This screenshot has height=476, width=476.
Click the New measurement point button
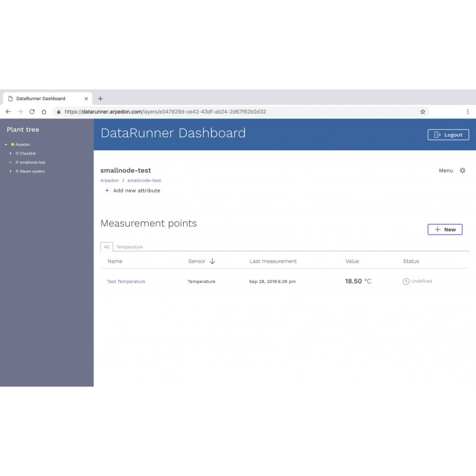[445, 230]
